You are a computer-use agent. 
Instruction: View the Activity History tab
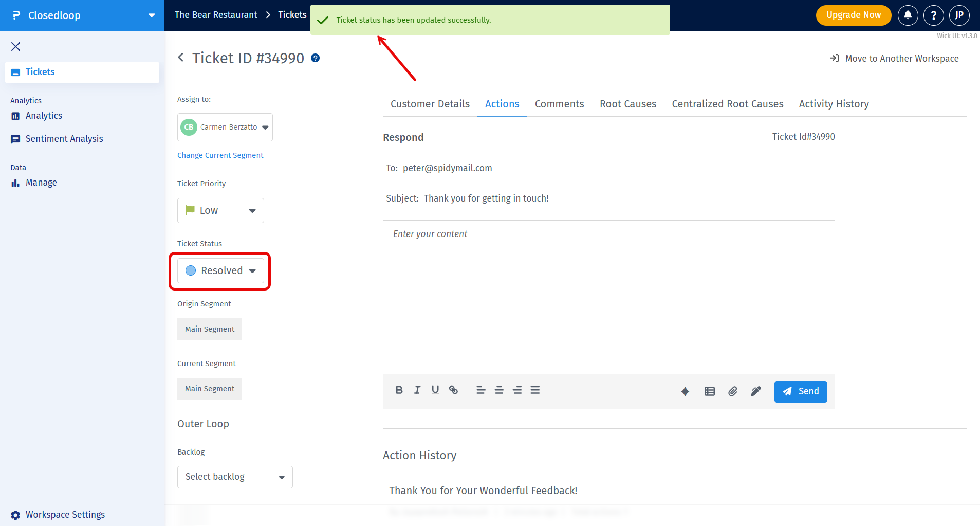(834, 104)
